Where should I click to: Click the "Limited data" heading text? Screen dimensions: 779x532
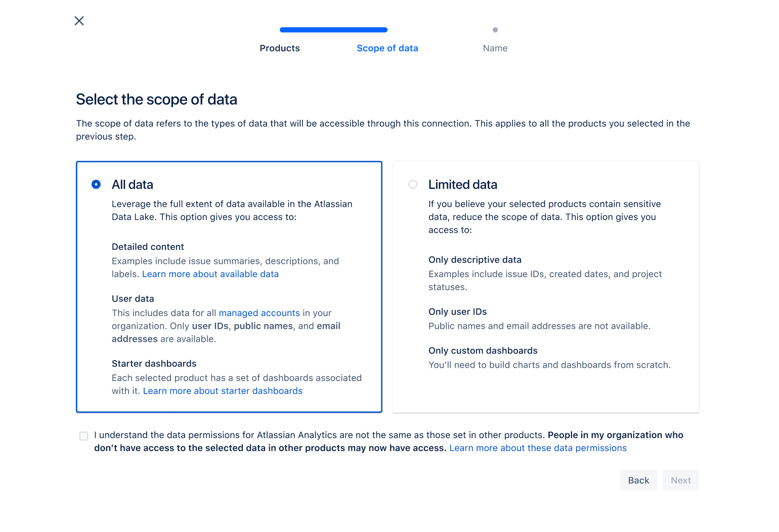click(x=462, y=185)
